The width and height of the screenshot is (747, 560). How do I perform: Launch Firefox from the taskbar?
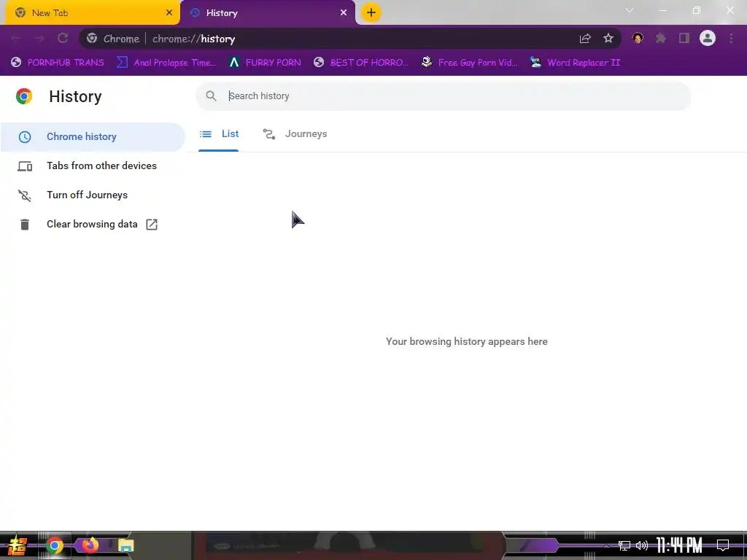[x=90, y=545]
